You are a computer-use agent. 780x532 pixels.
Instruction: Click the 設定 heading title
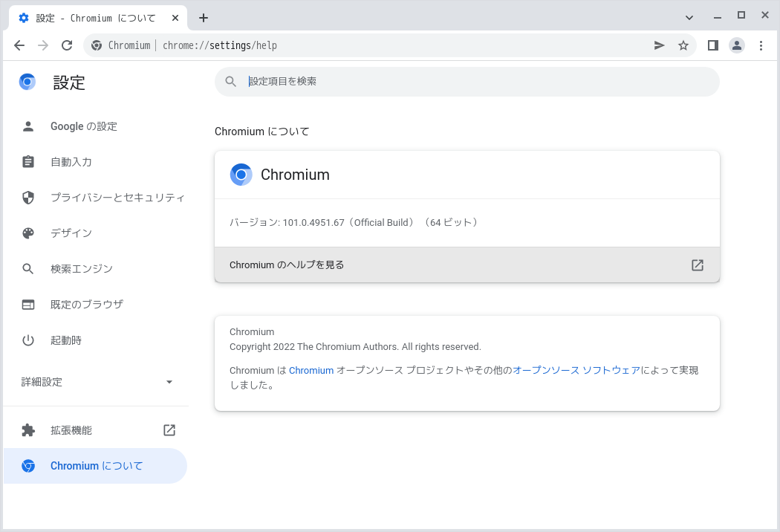pos(69,82)
